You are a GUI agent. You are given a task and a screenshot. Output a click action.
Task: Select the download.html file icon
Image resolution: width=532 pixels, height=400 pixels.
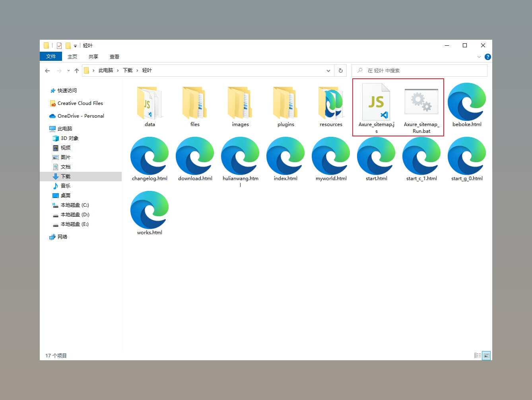(195, 156)
